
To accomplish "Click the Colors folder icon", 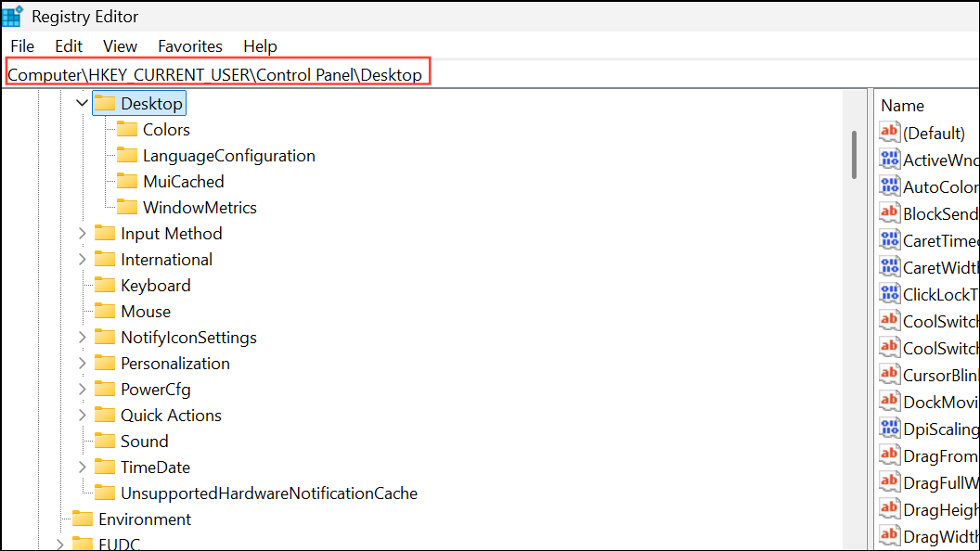I will [x=127, y=129].
